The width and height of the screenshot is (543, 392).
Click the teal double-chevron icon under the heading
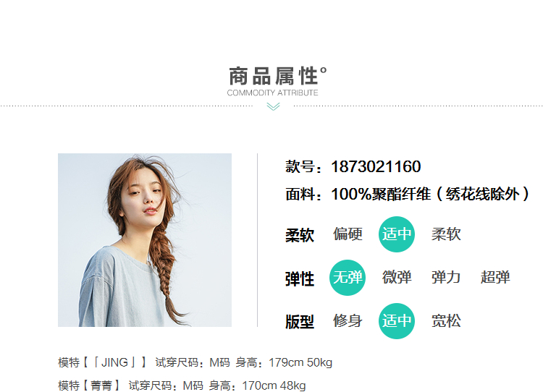click(x=273, y=106)
